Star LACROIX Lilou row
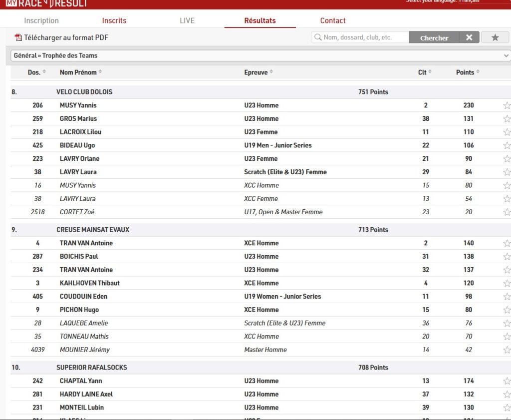 (507, 132)
